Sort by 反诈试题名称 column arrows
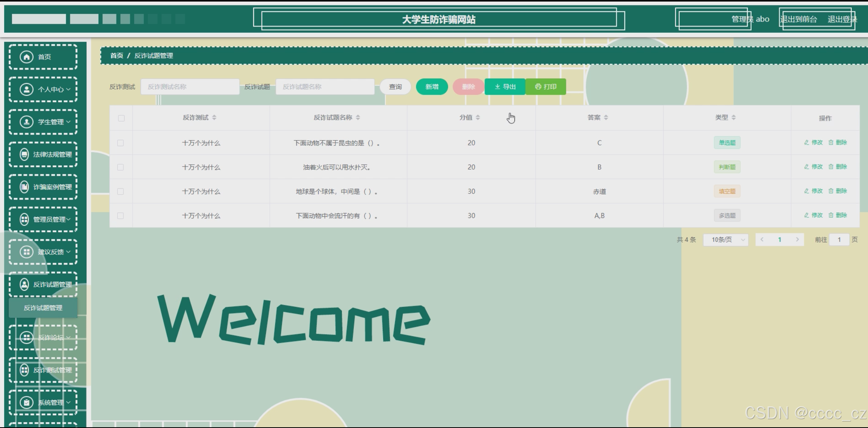The height and width of the screenshot is (428, 868). pos(358,118)
